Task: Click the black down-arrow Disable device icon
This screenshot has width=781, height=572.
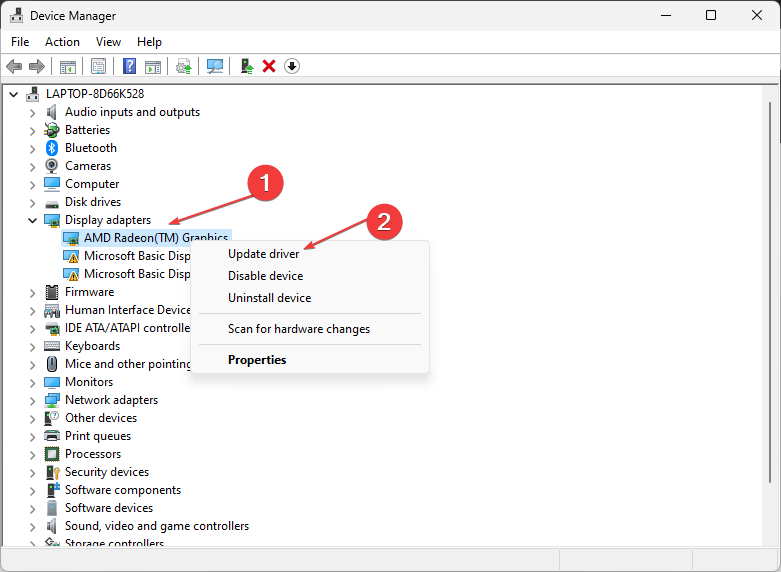Action: point(292,66)
